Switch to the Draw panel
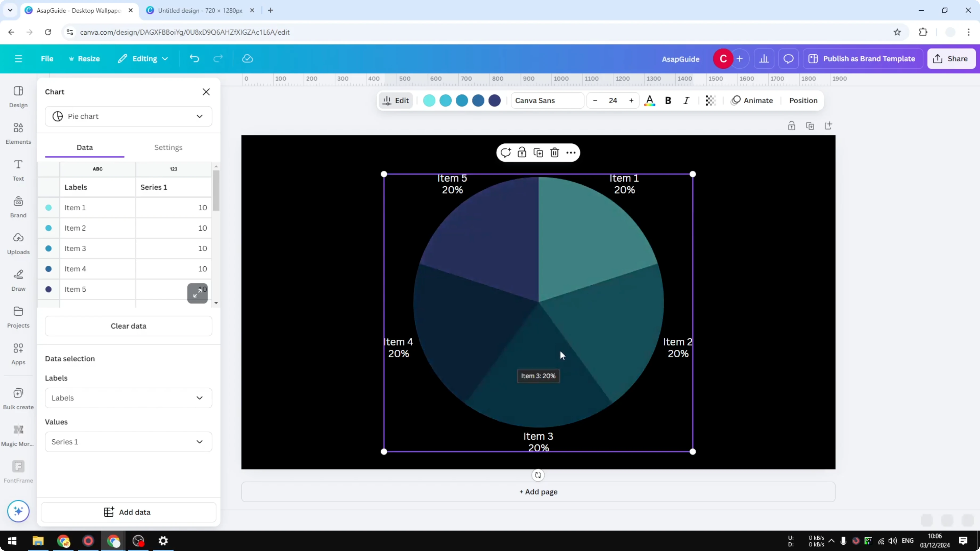The width and height of the screenshot is (980, 551). 18,280
